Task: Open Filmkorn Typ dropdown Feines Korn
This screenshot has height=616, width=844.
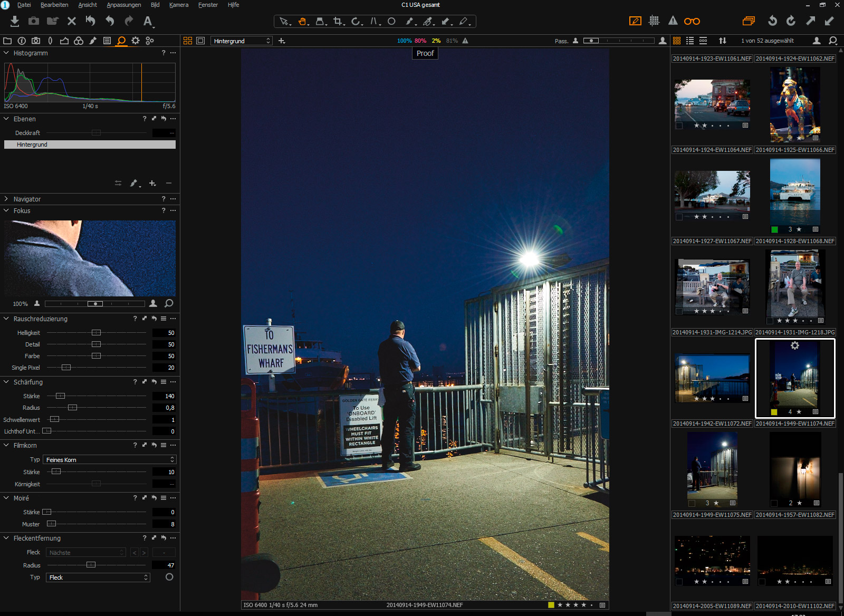Action: (x=110, y=460)
